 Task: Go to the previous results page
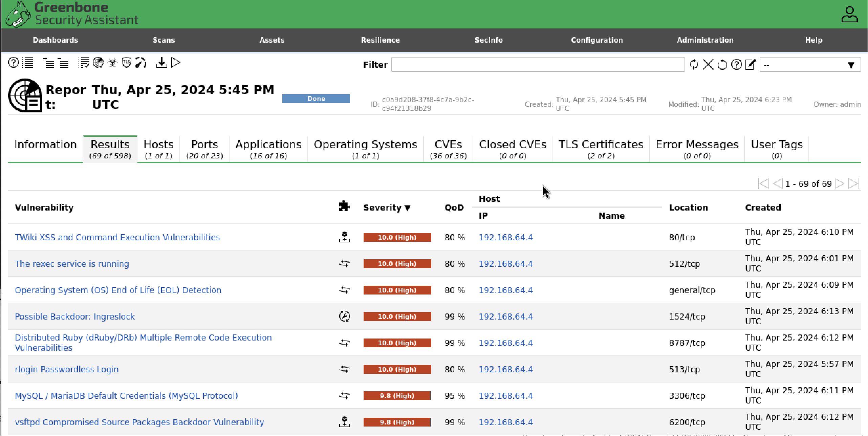(x=778, y=183)
